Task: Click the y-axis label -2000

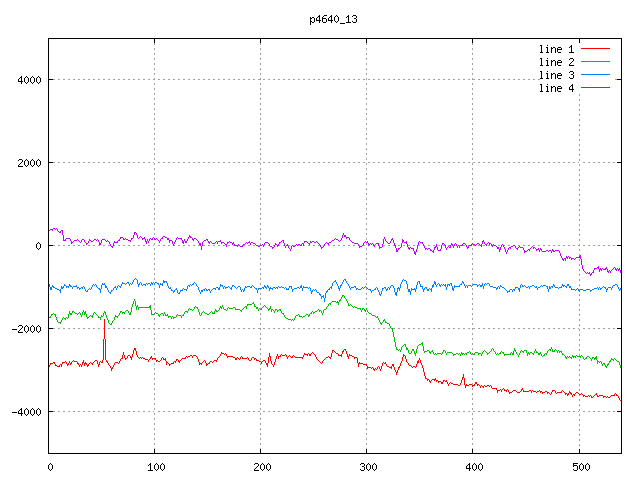Action: [x=27, y=329]
